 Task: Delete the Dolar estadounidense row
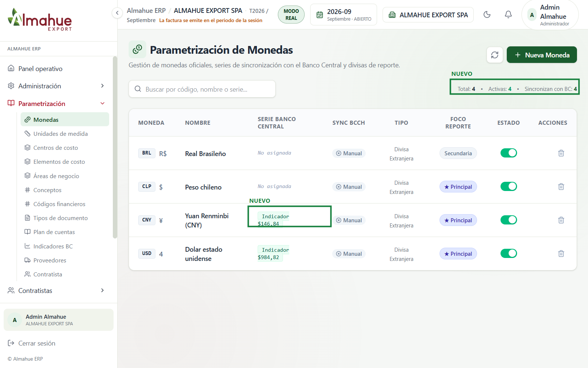[x=561, y=254]
